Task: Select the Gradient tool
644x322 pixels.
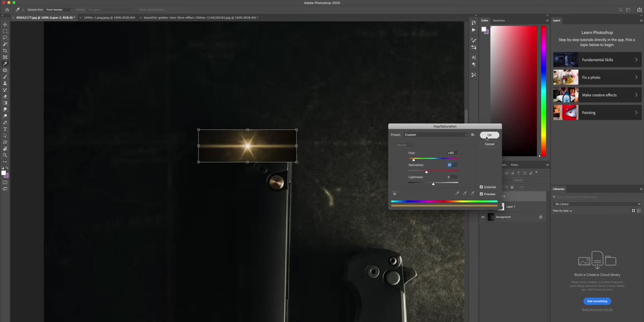Action: tap(5, 103)
